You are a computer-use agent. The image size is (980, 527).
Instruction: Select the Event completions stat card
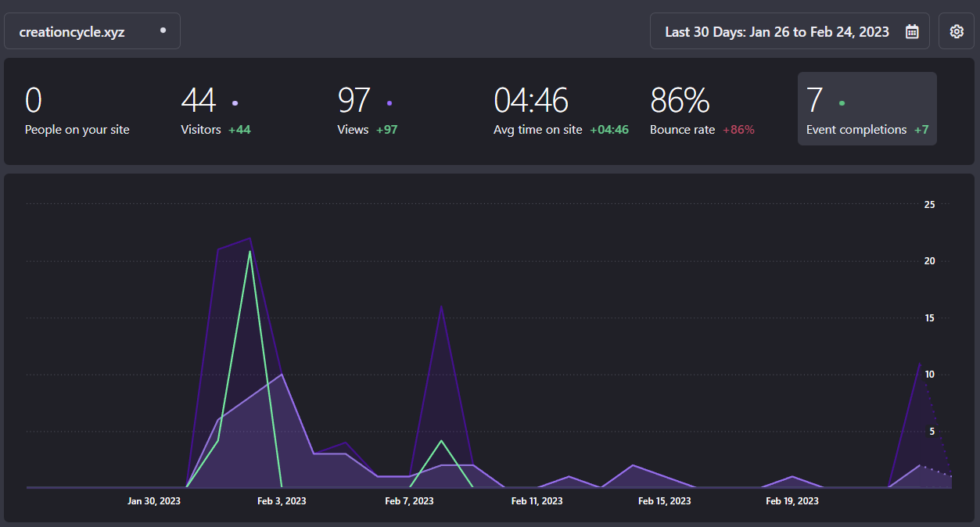coord(867,109)
